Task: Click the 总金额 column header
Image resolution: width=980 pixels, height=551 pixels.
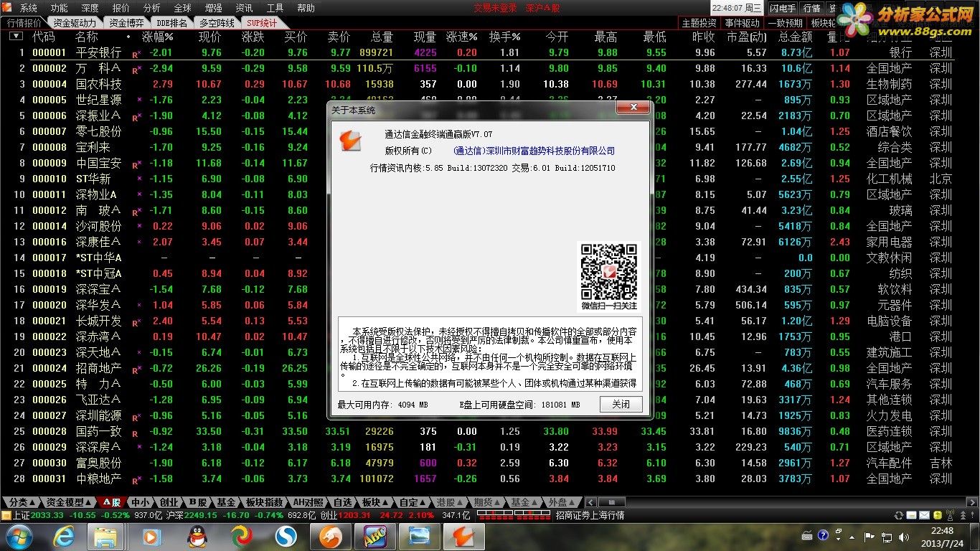Action: [794, 37]
